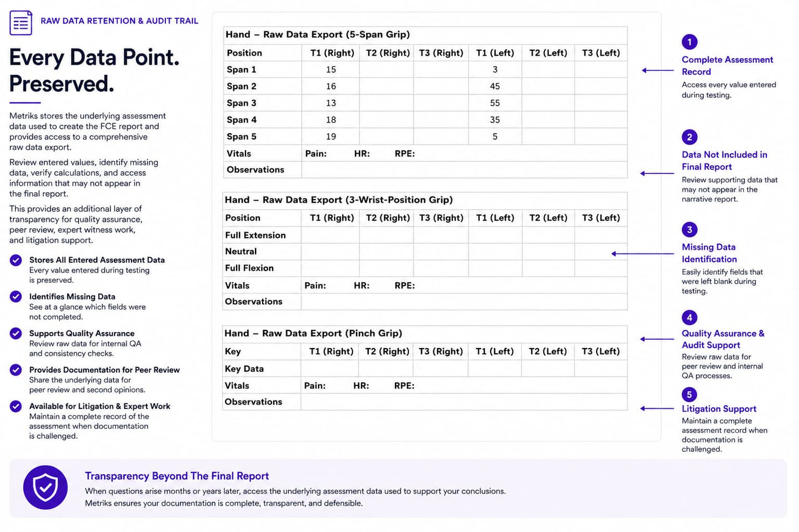Select Complete Assessment Record heading
The width and height of the screenshot is (799, 532).
(x=727, y=66)
